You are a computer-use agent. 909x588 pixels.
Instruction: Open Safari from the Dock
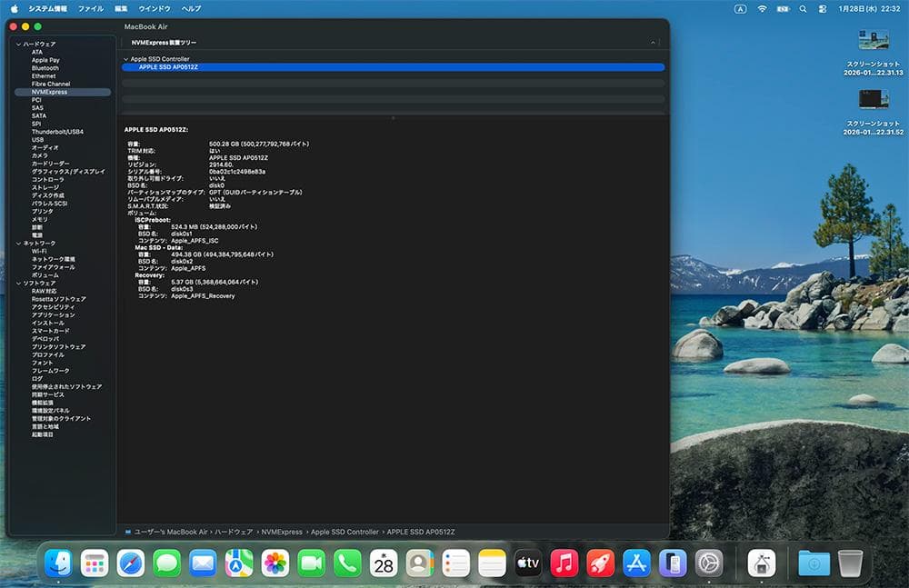point(131,563)
